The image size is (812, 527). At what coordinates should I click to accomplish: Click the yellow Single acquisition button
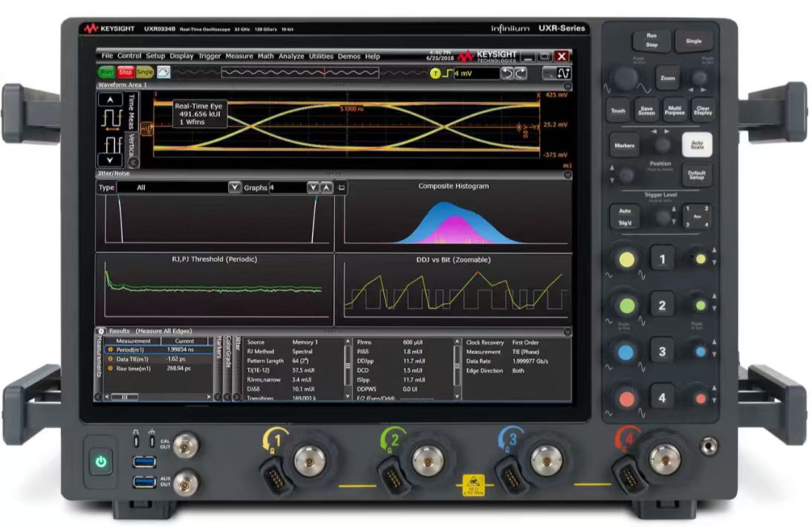143,72
